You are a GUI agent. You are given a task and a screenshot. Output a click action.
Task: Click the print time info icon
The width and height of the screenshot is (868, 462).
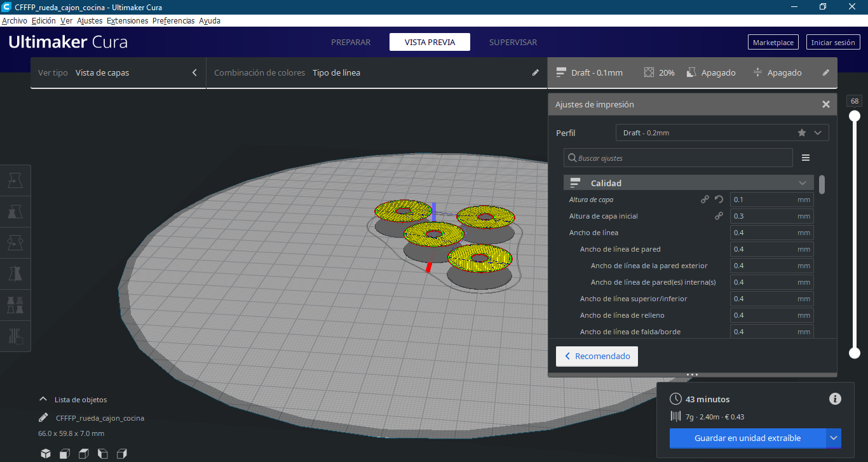pyautogui.click(x=836, y=399)
